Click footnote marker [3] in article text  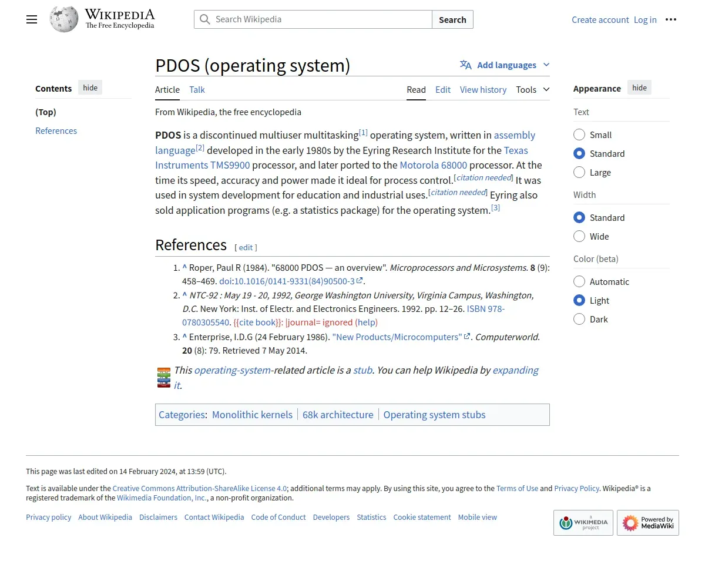495,207
